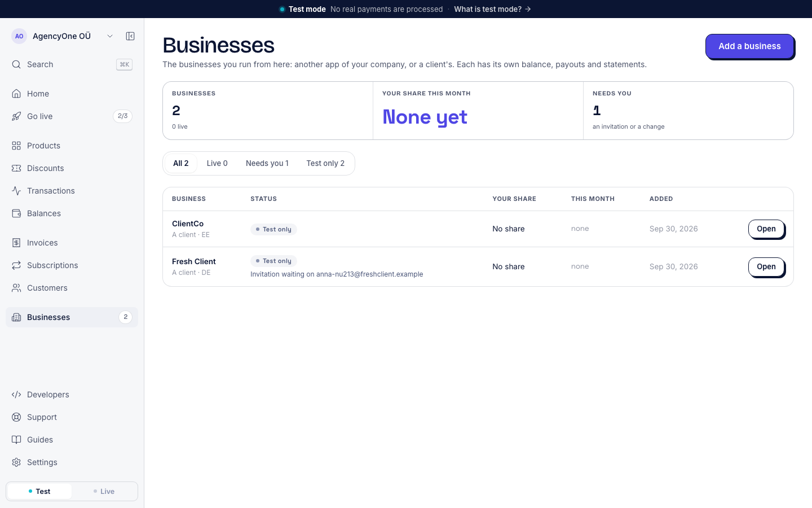Click the Search magnifier icon
The image size is (812, 508).
16,64
